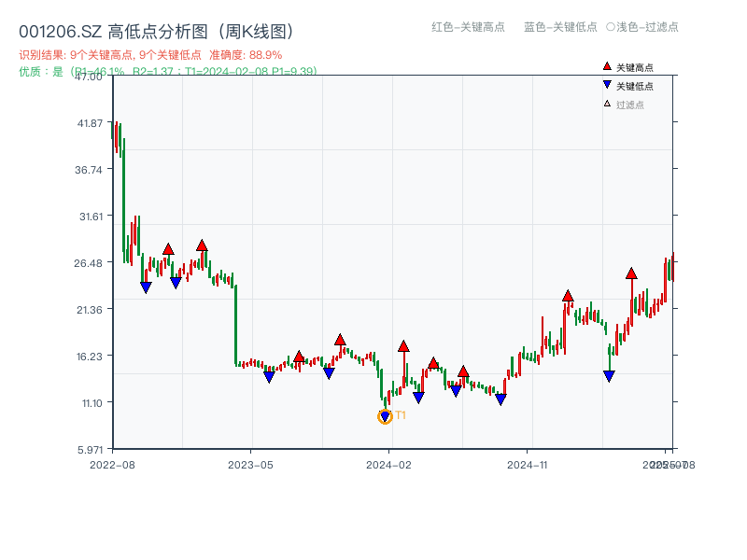
Task: Click the red marker near the 2024-02 rebound
Action: tap(403, 344)
